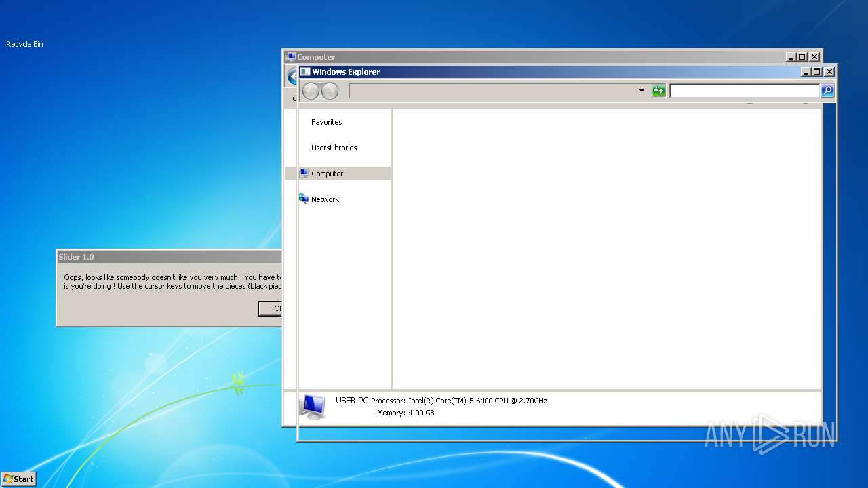Viewport: 868px width, 488px height.
Task: Minimize the Computer window behind
Action: coord(791,57)
